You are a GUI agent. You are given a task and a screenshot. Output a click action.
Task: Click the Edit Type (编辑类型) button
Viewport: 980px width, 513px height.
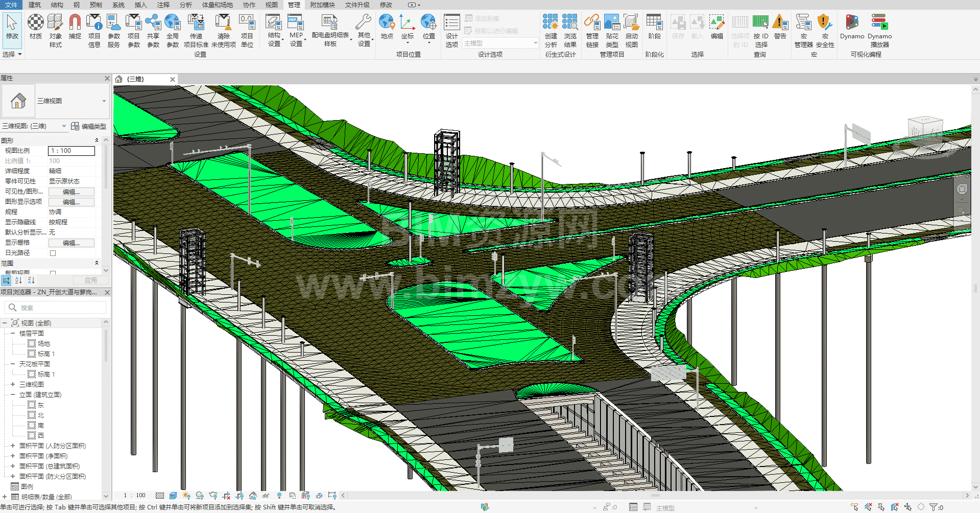pyautogui.click(x=89, y=126)
